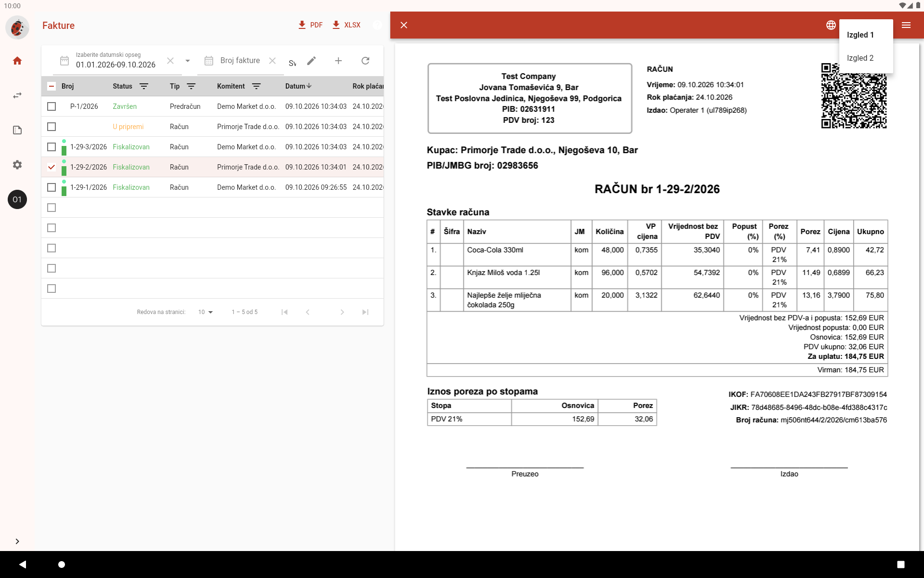Check the 1-29-1/2026 row checkbox
This screenshot has width=924, height=578.
[x=51, y=187]
